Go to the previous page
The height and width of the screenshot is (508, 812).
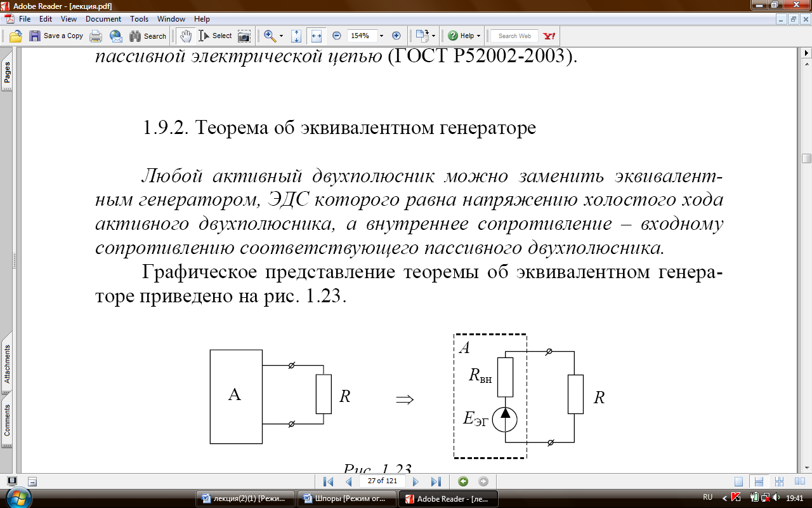(348, 481)
